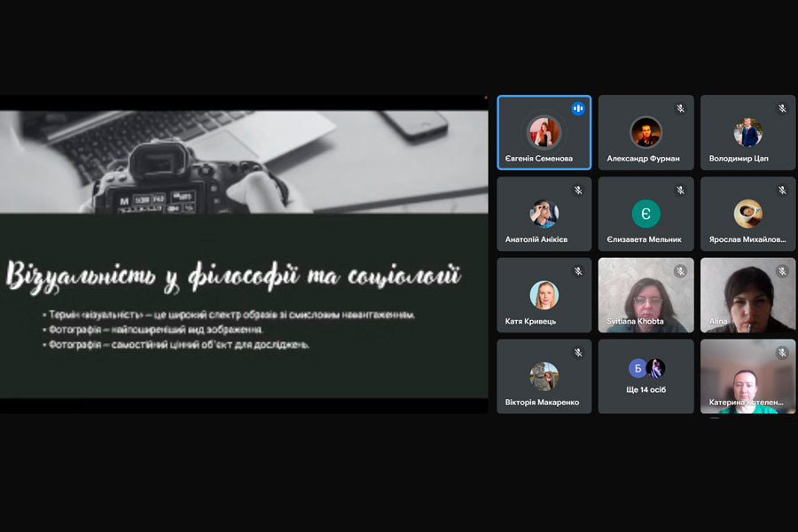Click muted mic icon on Володимир Цап tile
This screenshot has height=532, width=798.
click(782, 108)
